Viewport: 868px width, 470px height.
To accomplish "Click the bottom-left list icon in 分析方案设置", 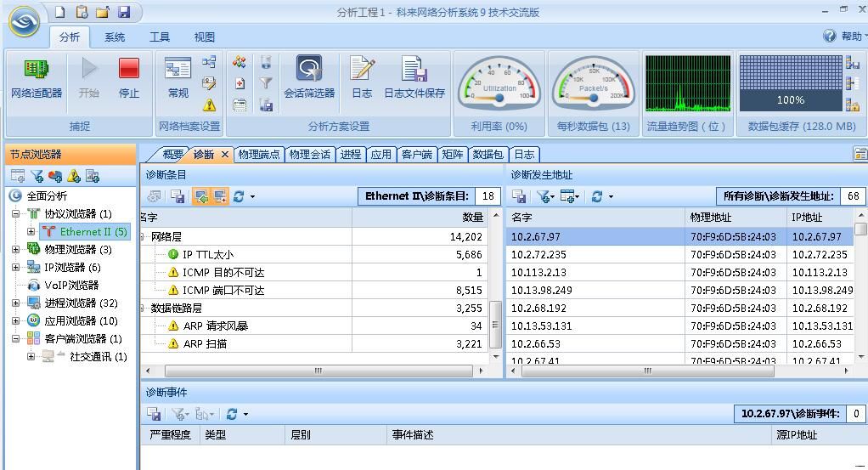I will coord(240,105).
